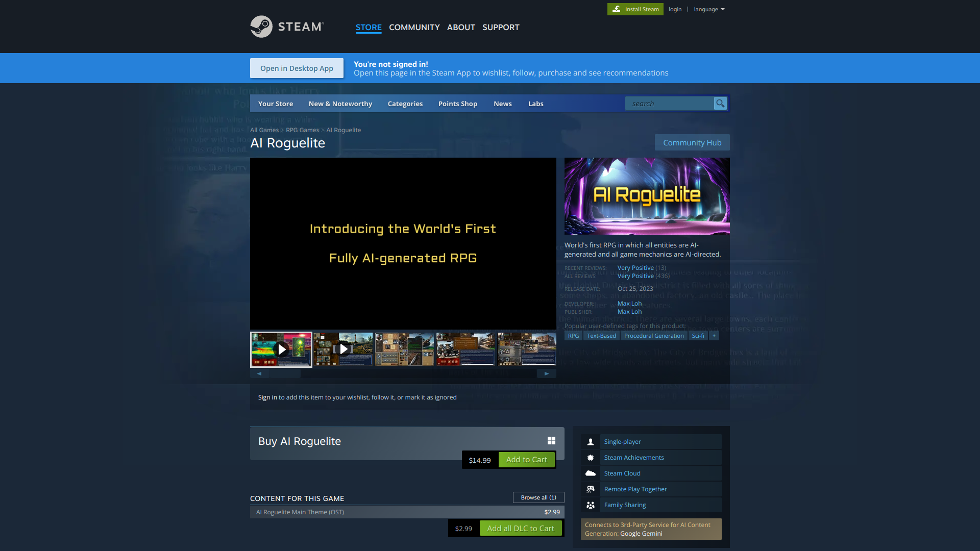
Task: Add AI Roguelite to cart
Action: (x=526, y=460)
